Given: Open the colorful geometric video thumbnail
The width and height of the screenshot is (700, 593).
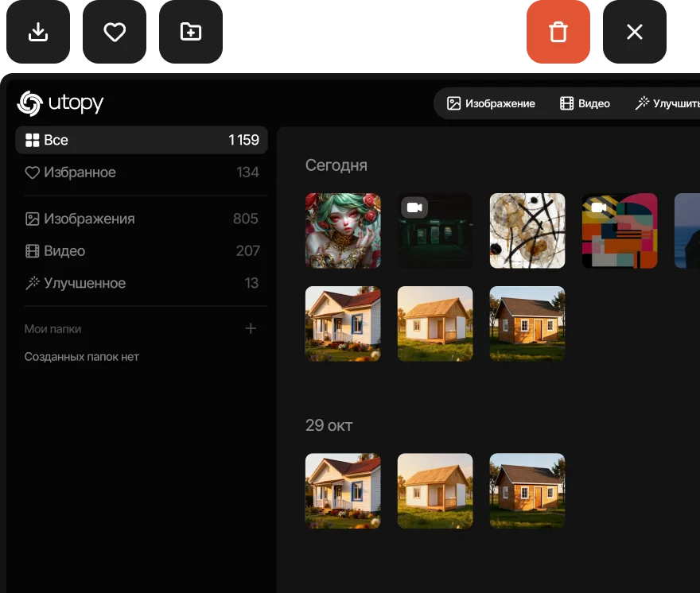Looking at the screenshot, I should coord(620,231).
